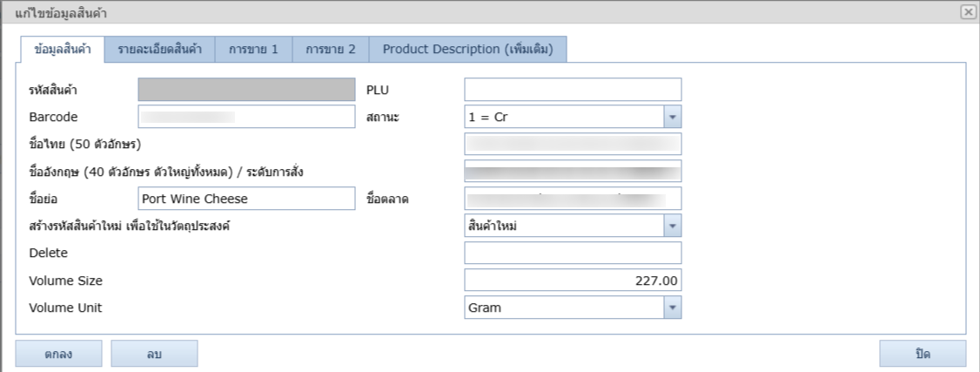The image size is (980, 372).
Task: Select the การขาย 2 tab
Action: pyautogui.click(x=330, y=50)
